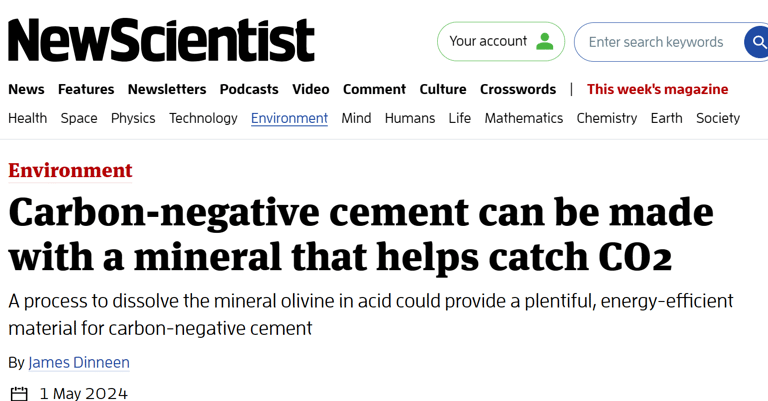Viewport: 768px width, 401px height.
Task: Click the green account person icon
Action: tap(545, 42)
